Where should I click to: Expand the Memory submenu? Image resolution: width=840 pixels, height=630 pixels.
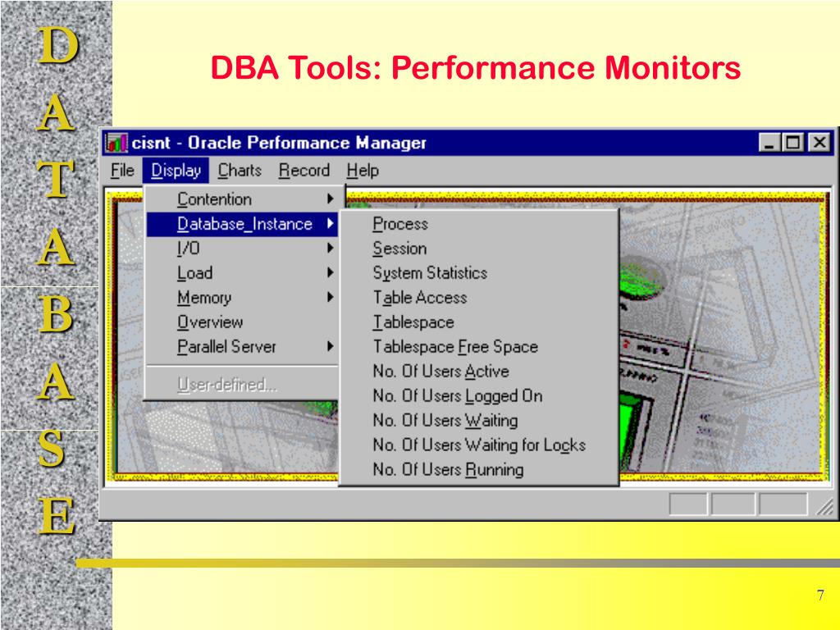[x=242, y=297]
